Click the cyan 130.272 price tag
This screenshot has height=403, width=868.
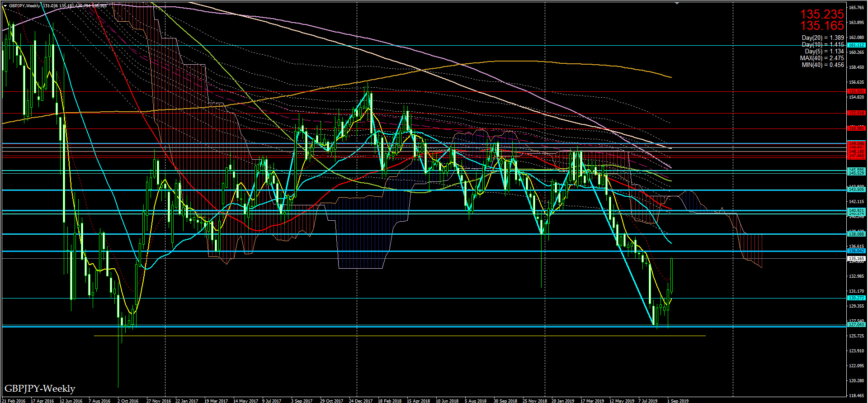coord(857,298)
